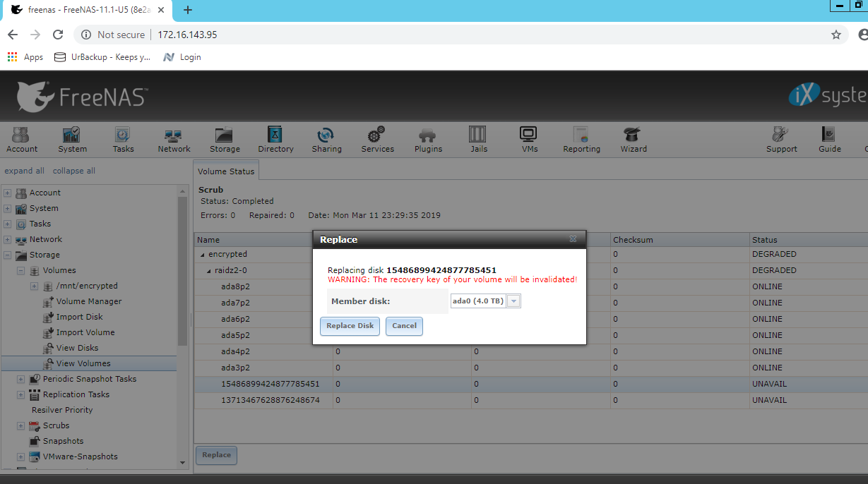Image resolution: width=868 pixels, height=484 pixels.
Task: Select disk row ada8p2
Action: (530, 286)
